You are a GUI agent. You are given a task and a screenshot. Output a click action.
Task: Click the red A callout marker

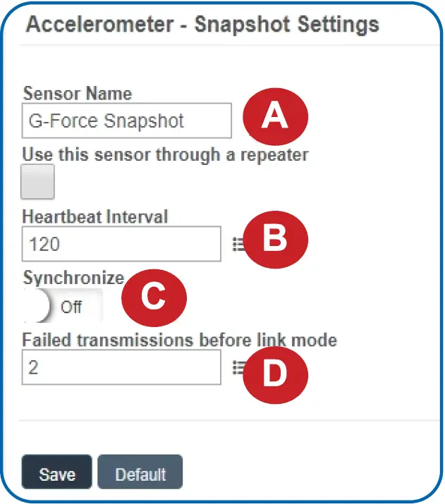pos(275,117)
